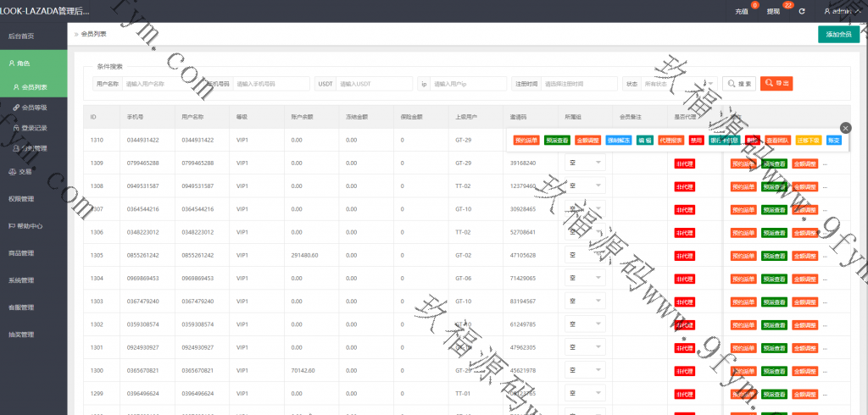
Task: Click the 角色 user icon menu
Action: 19,64
